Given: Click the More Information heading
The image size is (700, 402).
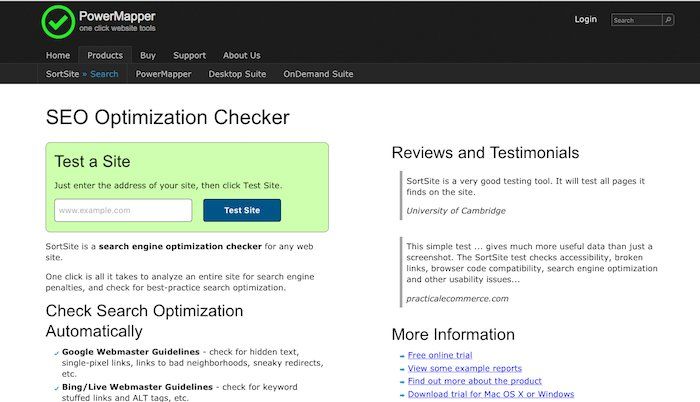Looking at the screenshot, I should tap(453, 335).
